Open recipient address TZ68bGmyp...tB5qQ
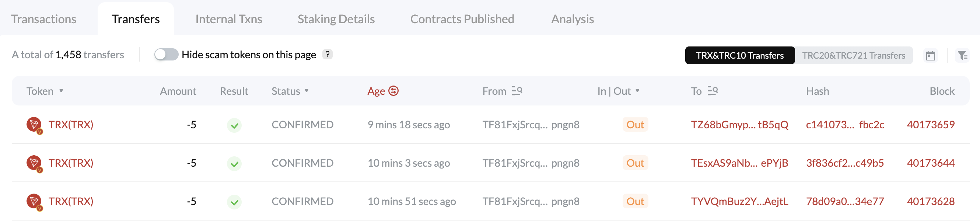 pyautogui.click(x=739, y=125)
